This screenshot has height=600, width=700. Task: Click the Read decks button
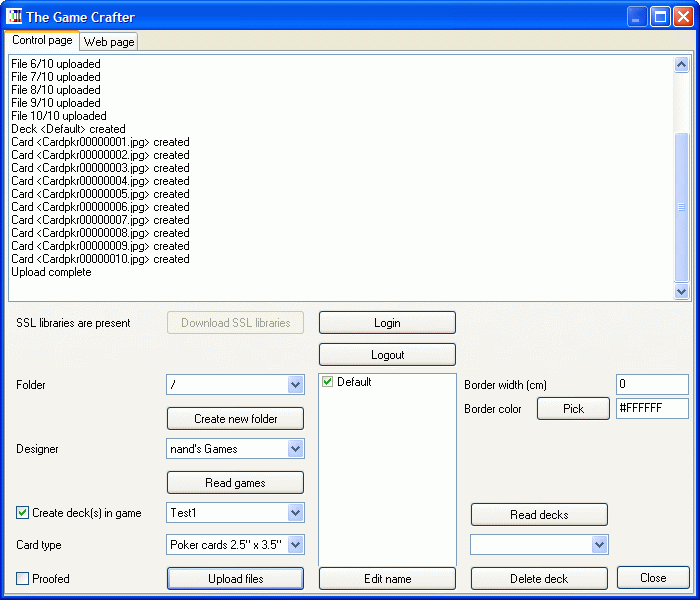[539, 515]
